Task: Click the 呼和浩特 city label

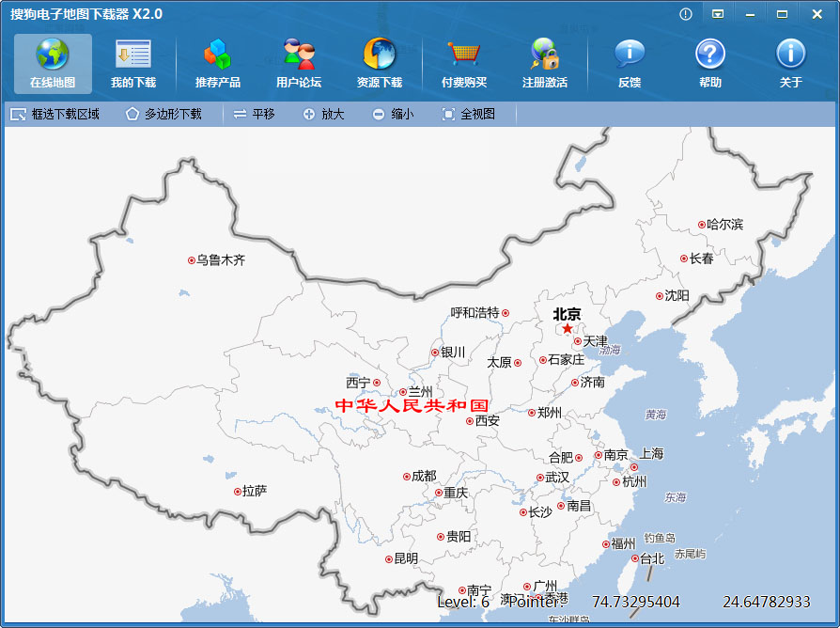Action: pyautogui.click(x=474, y=313)
